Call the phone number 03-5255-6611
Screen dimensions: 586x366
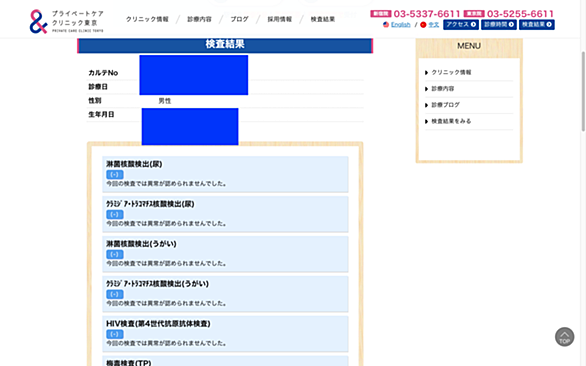(x=520, y=14)
